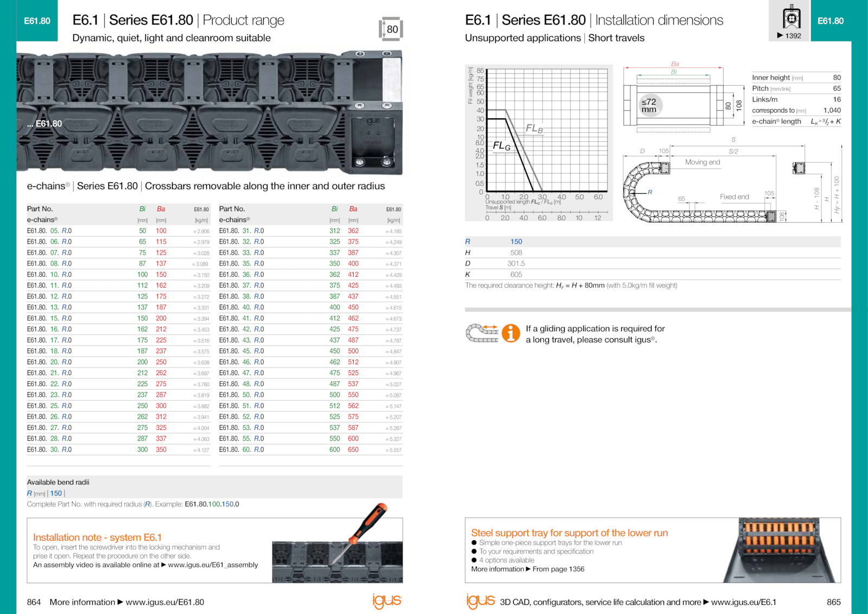Open the www.igus.eu/E61_assembly video link
Screen dimensions: 868x614
tap(213, 565)
